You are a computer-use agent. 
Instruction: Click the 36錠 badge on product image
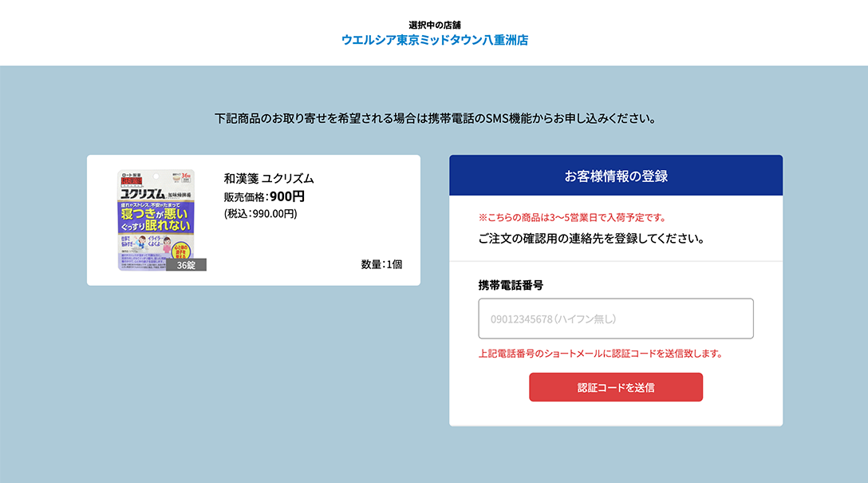[x=186, y=265]
